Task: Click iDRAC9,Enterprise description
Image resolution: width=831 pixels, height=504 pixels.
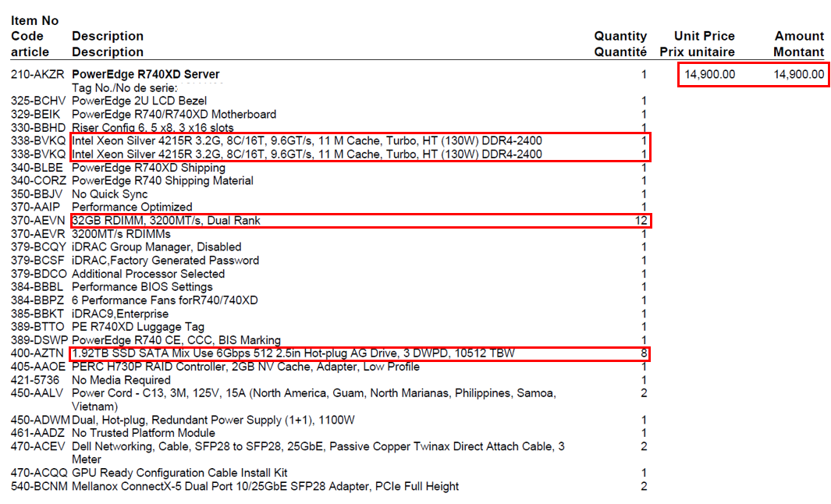Action: click(120, 314)
